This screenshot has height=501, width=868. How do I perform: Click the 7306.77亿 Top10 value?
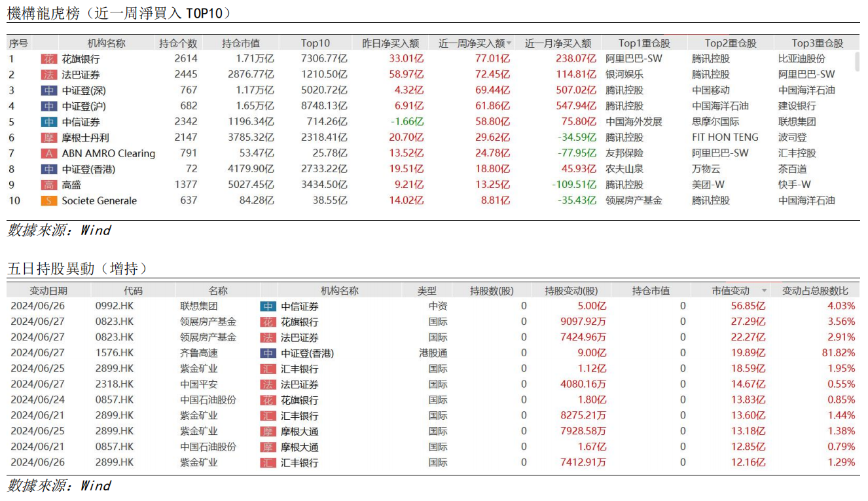(325, 59)
